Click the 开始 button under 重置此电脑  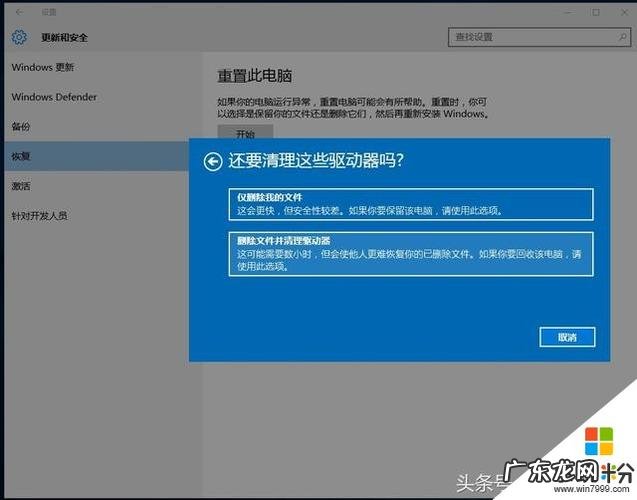[x=245, y=132]
